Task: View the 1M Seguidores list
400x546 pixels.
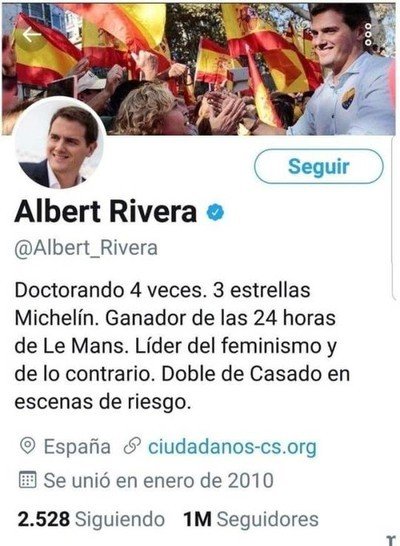Action: (x=251, y=519)
